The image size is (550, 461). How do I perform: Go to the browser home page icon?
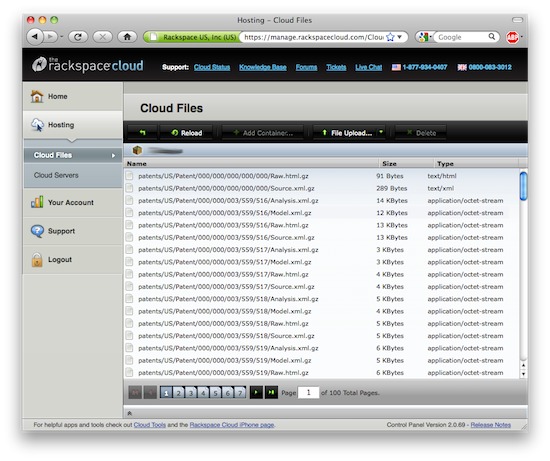[x=127, y=36]
